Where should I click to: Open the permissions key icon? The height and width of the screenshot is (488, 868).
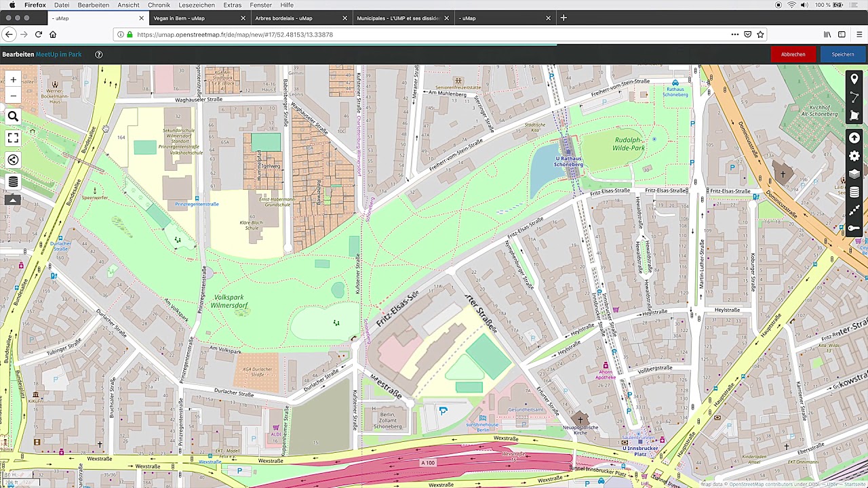(854, 228)
